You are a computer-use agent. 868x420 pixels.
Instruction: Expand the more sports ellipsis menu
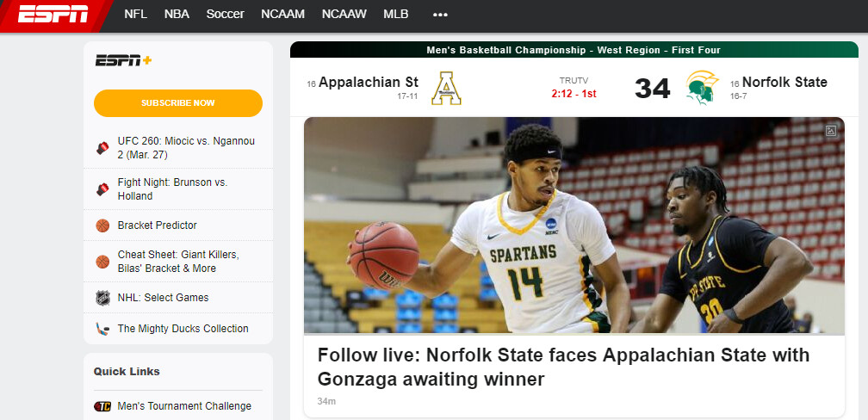pyautogui.click(x=440, y=15)
